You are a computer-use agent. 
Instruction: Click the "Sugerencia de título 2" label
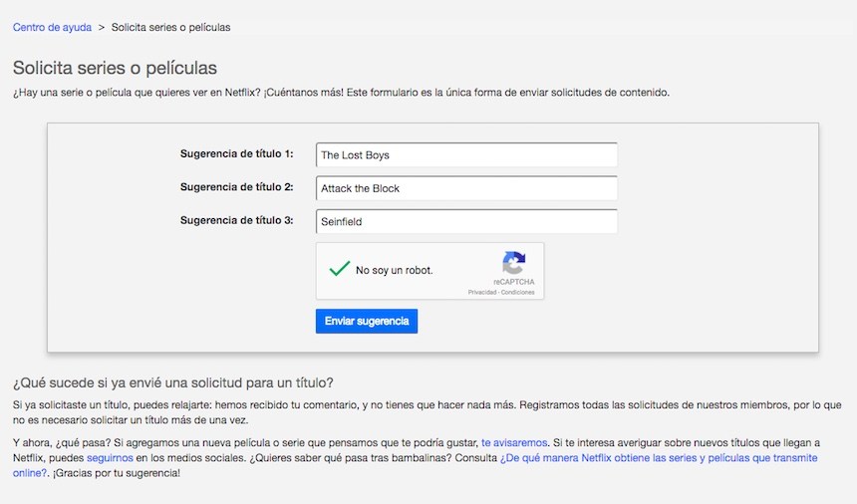pos(237,187)
